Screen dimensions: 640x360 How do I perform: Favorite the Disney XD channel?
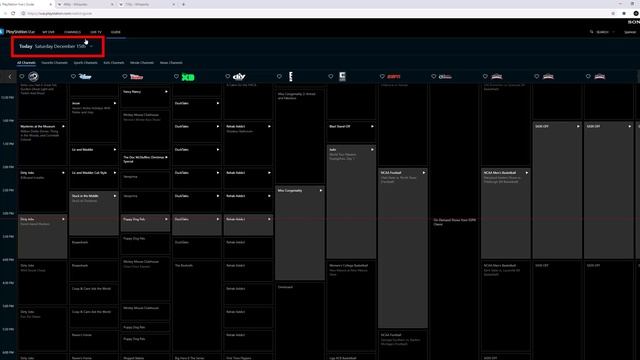[x=176, y=76]
